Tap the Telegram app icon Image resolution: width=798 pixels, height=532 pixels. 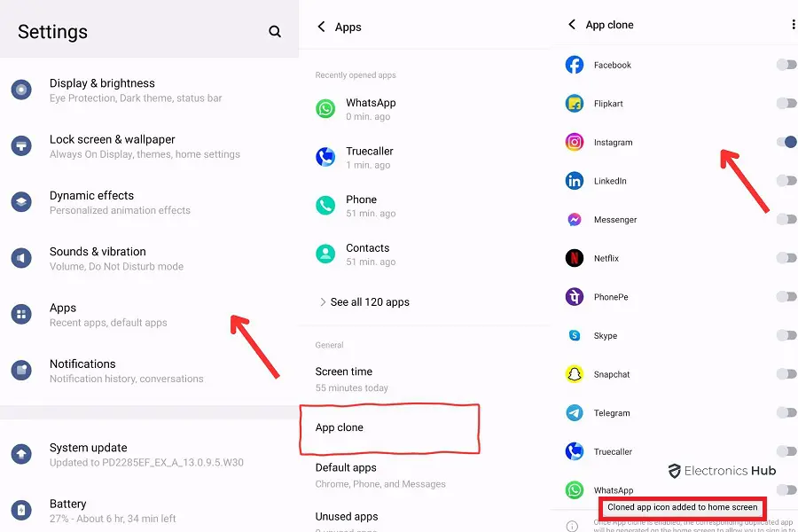pos(575,413)
